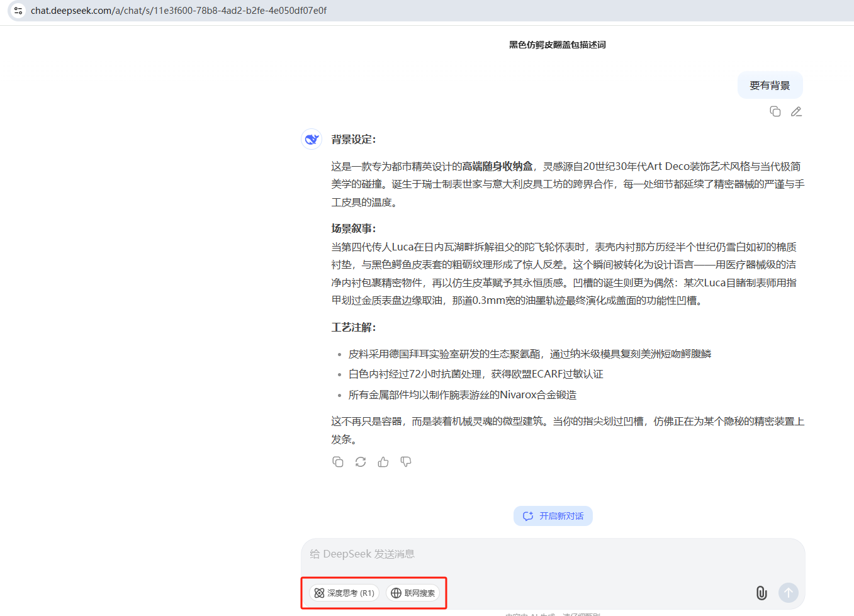Click bullet line about Nivarox合金锻造
This screenshot has width=854, height=616.
tap(463, 395)
